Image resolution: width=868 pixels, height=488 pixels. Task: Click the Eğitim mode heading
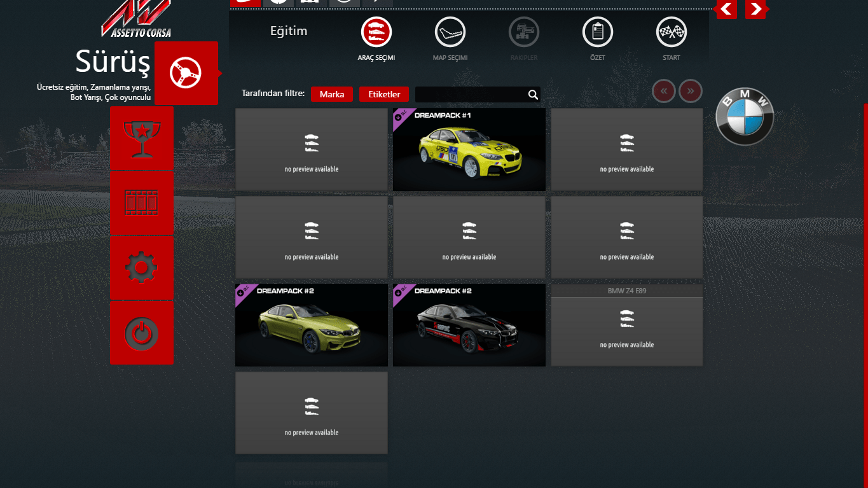289,31
